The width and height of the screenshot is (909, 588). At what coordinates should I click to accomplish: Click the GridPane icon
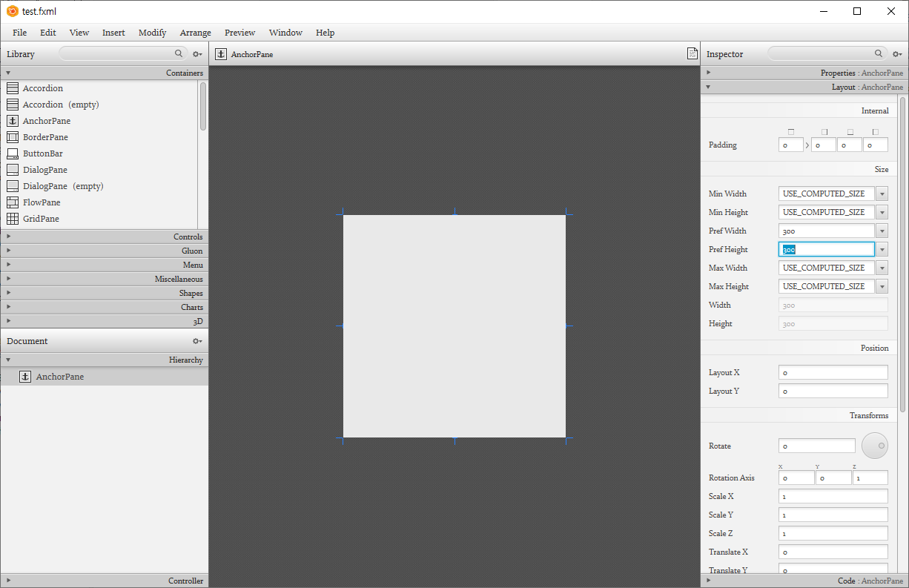(12, 218)
